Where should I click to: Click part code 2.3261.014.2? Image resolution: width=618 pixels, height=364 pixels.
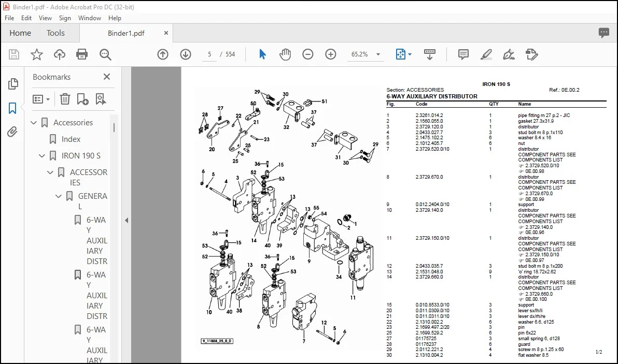click(x=429, y=115)
